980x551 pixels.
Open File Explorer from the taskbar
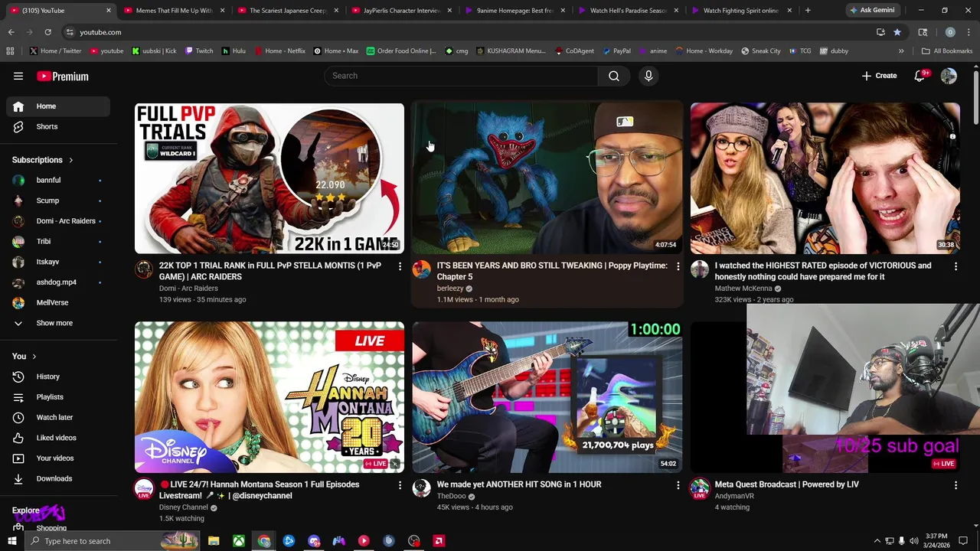tap(214, 541)
